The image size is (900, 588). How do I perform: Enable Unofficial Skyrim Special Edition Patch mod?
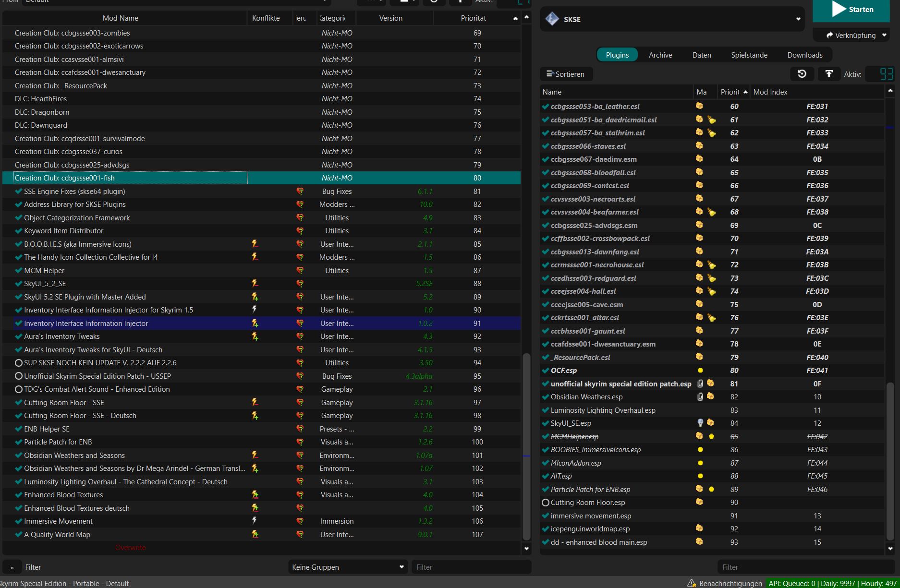click(x=19, y=376)
